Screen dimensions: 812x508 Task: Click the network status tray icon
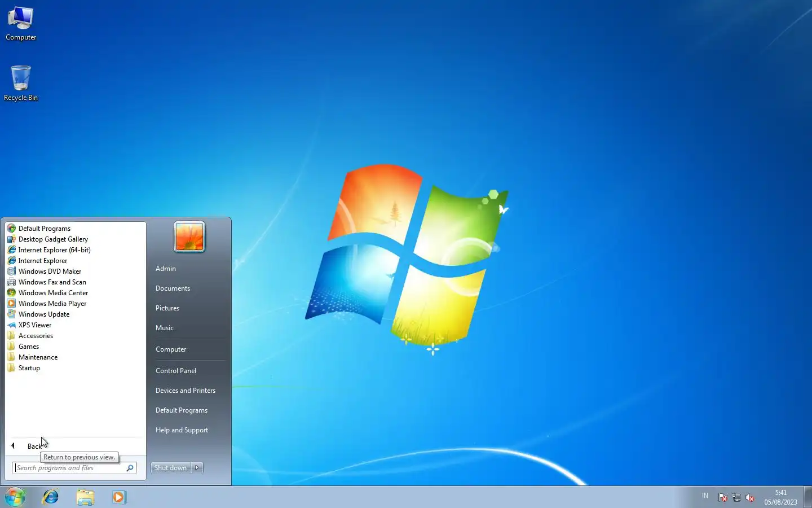tap(736, 497)
